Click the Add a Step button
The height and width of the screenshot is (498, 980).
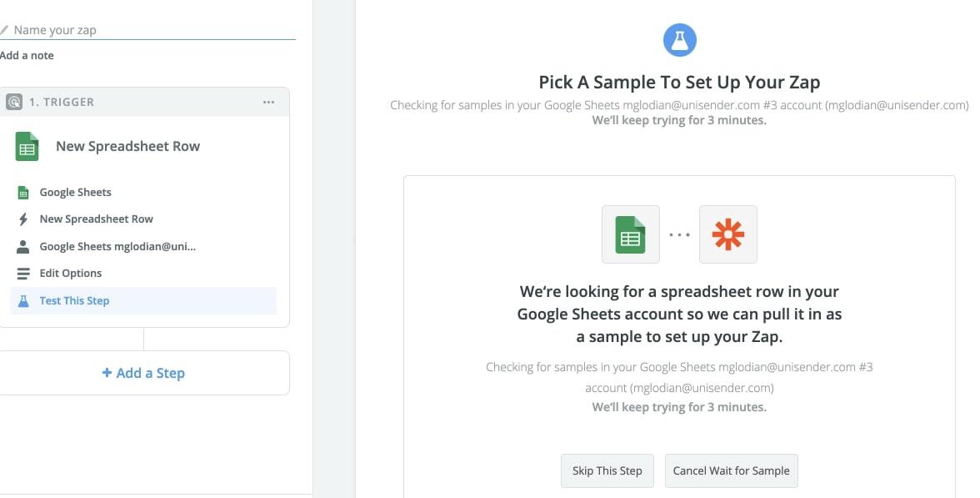click(143, 373)
